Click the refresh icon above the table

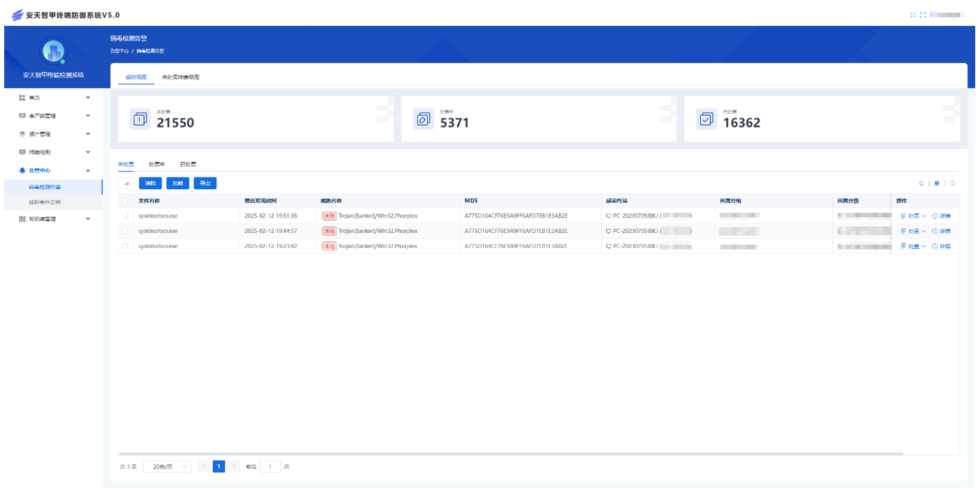tap(921, 183)
